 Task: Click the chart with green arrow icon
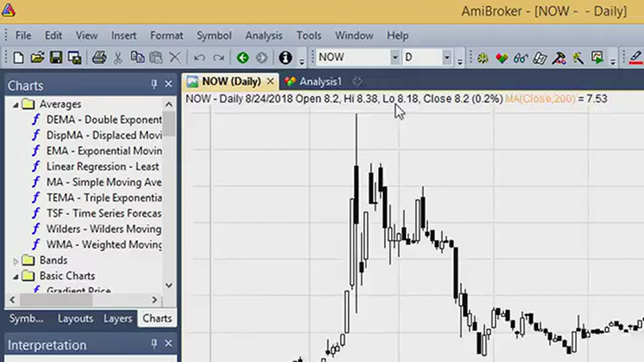pyautogui.click(x=597, y=58)
